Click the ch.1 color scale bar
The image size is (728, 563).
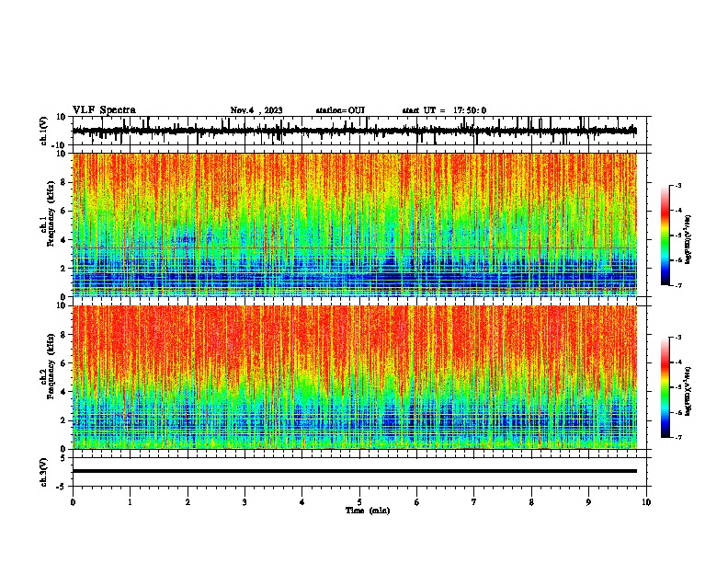coord(665,236)
